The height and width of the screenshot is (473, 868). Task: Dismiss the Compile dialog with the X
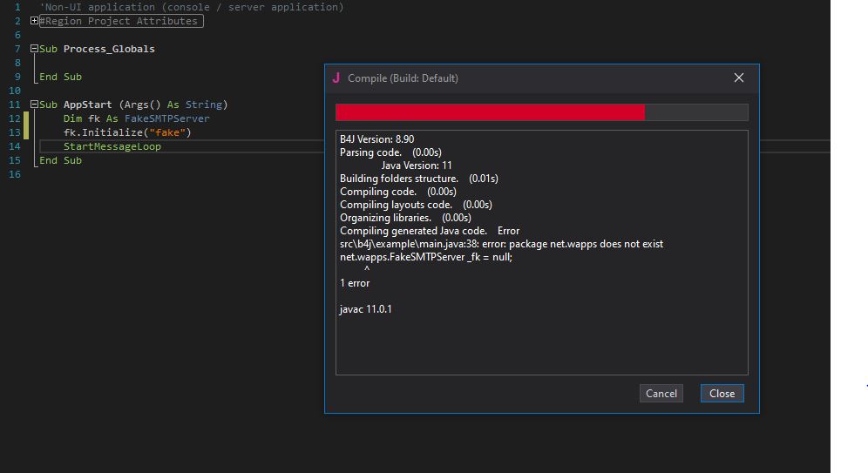[739, 78]
